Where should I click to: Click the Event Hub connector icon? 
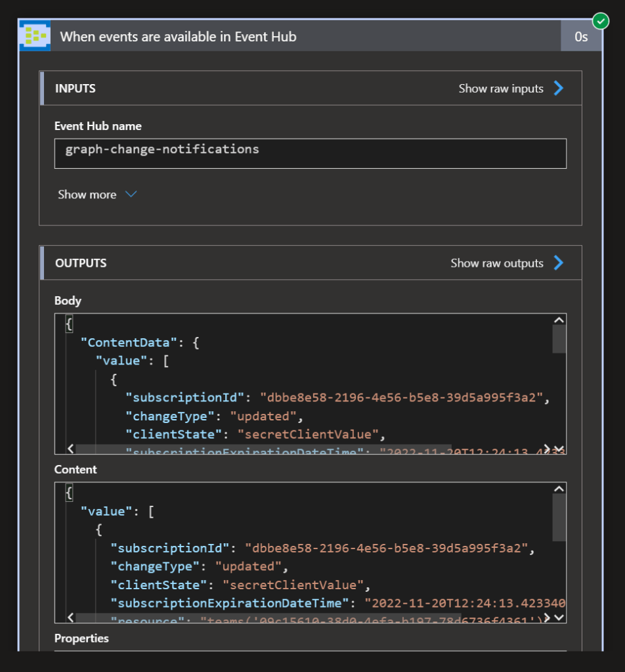tap(35, 36)
